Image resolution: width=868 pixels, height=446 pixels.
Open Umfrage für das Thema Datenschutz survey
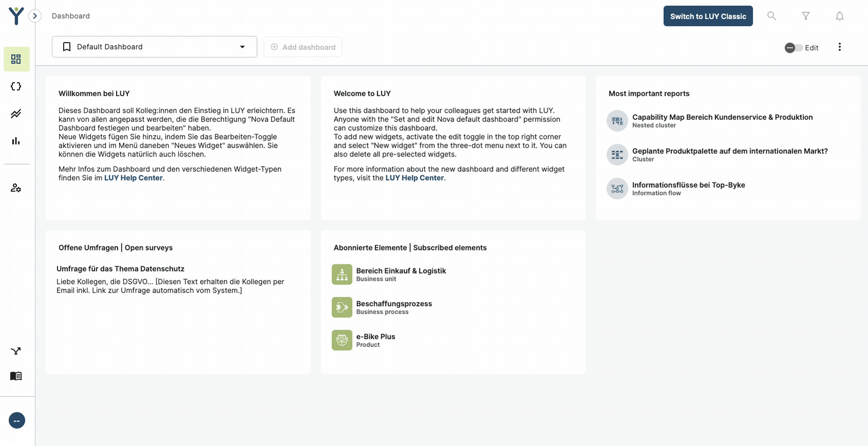[120, 269]
